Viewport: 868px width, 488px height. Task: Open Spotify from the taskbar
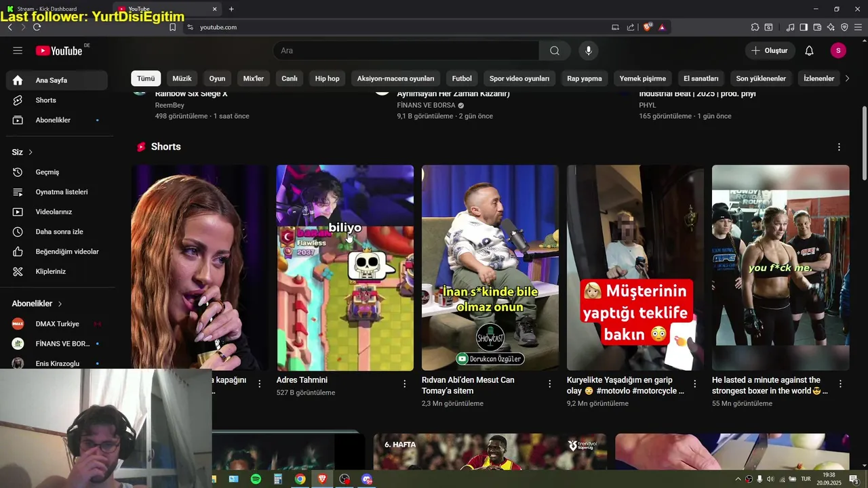click(x=256, y=479)
